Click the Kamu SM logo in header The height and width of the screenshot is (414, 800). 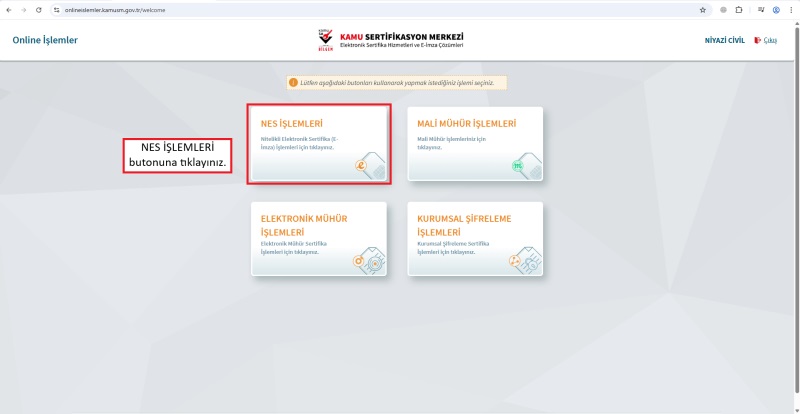pyautogui.click(x=324, y=40)
